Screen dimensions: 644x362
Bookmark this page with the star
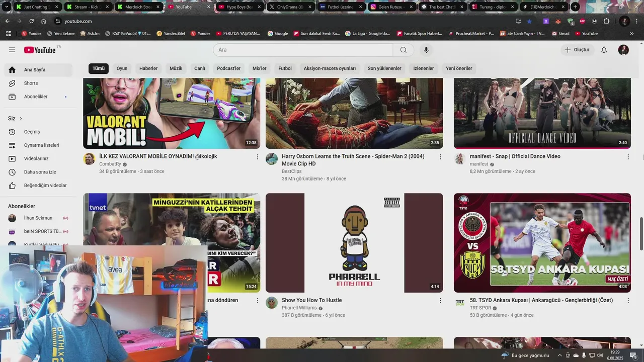click(529, 21)
